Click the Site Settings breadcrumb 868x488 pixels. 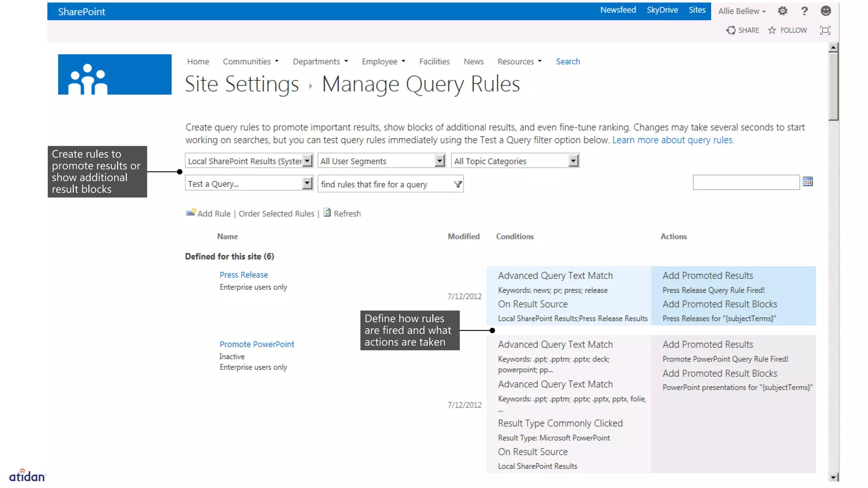click(242, 84)
